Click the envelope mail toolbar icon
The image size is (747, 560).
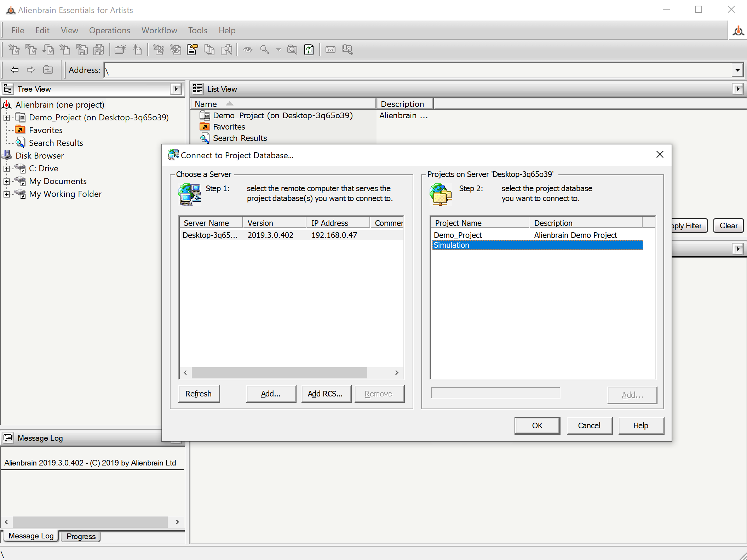click(330, 50)
